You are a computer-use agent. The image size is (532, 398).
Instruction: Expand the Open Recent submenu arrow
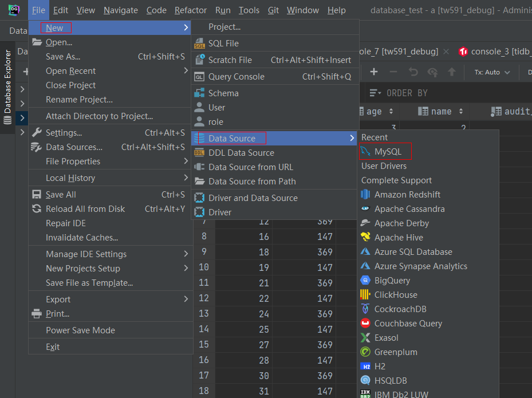click(186, 70)
